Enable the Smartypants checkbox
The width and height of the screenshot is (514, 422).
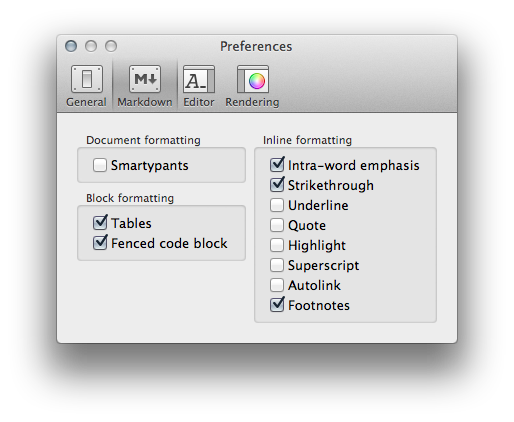pyautogui.click(x=100, y=165)
